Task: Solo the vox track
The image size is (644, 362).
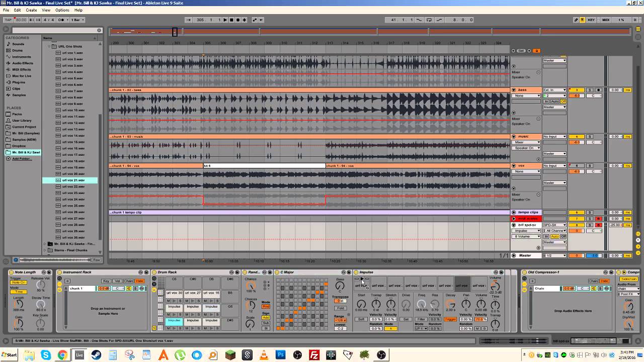Action: pos(590,165)
